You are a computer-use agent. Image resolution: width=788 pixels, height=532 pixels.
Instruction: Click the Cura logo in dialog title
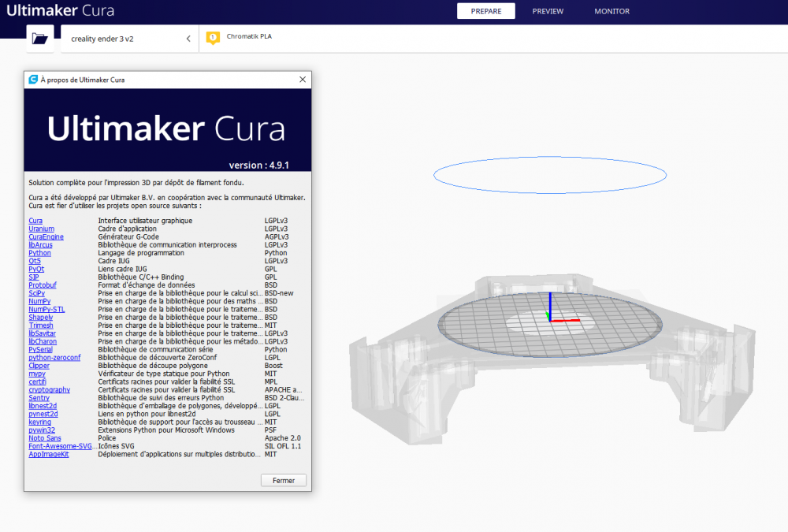(x=33, y=80)
